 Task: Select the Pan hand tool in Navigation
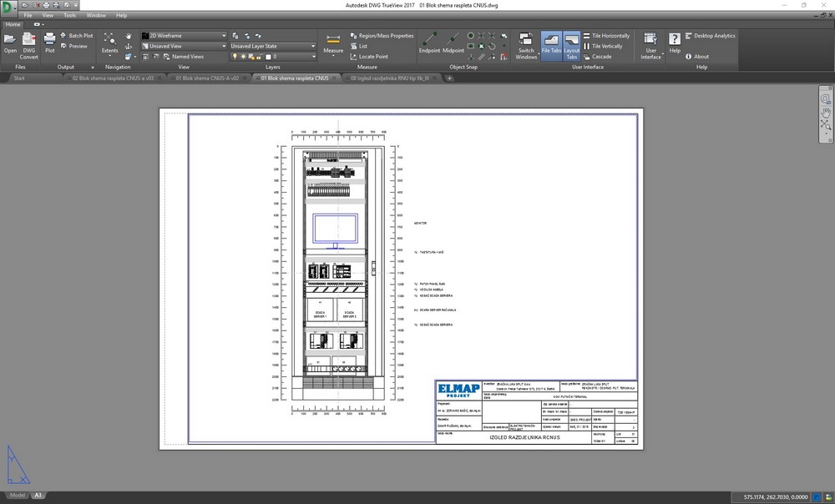(x=129, y=36)
